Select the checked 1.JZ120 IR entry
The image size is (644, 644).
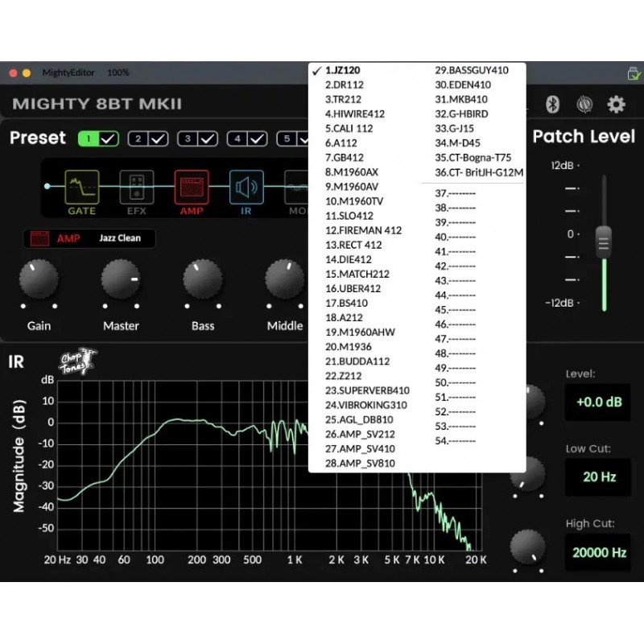[342, 70]
